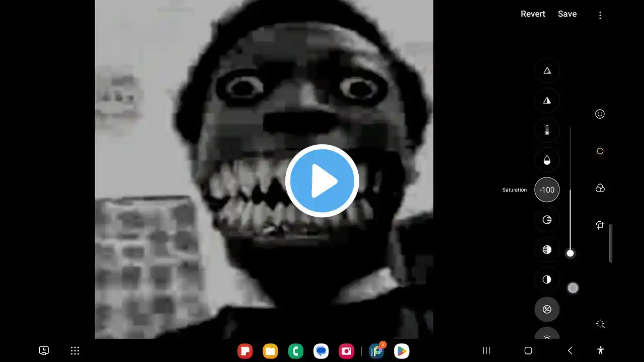Click the Saturation label text
644x362 pixels.
tap(514, 190)
